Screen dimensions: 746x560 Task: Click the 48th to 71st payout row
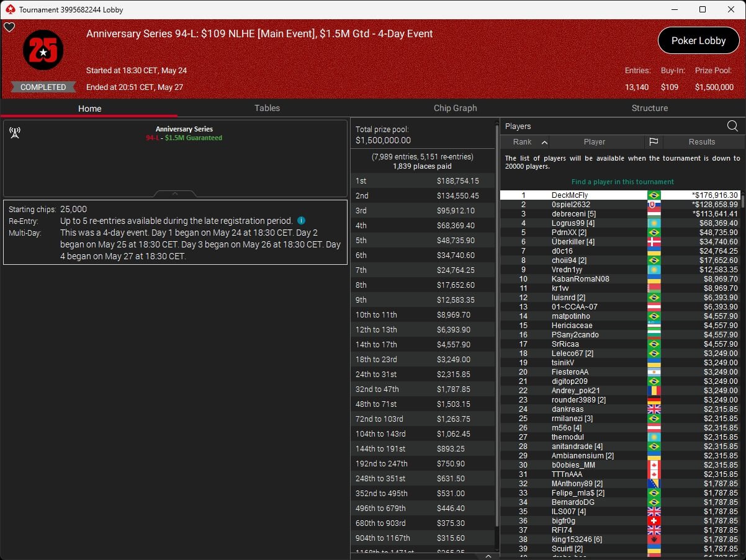pos(423,404)
